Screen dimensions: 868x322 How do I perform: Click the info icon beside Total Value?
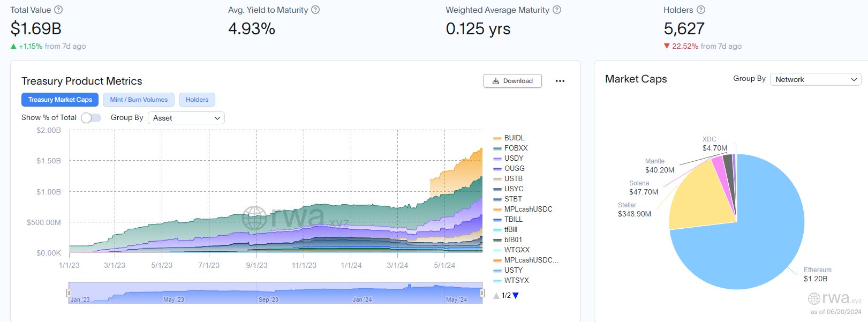coord(59,10)
